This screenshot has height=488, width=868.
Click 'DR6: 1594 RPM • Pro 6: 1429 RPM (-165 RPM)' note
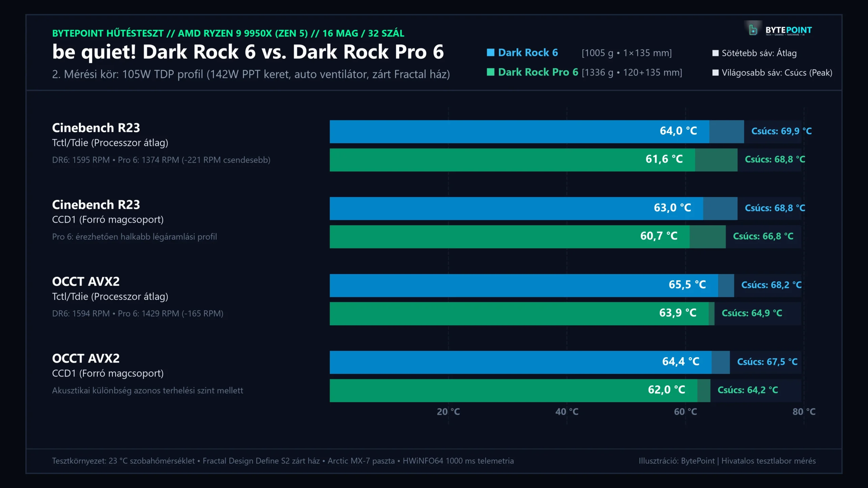[x=138, y=314]
